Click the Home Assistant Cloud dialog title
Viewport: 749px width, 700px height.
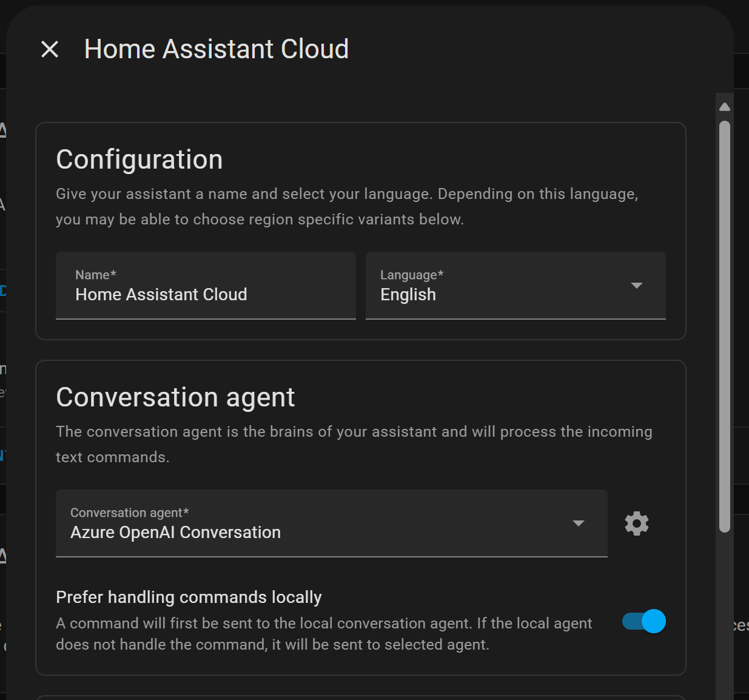216,49
